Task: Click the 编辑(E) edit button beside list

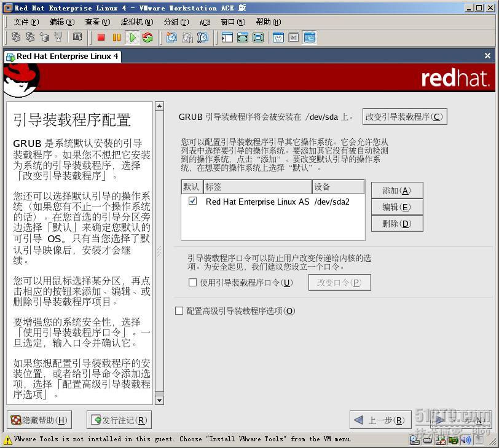Action: [397, 207]
